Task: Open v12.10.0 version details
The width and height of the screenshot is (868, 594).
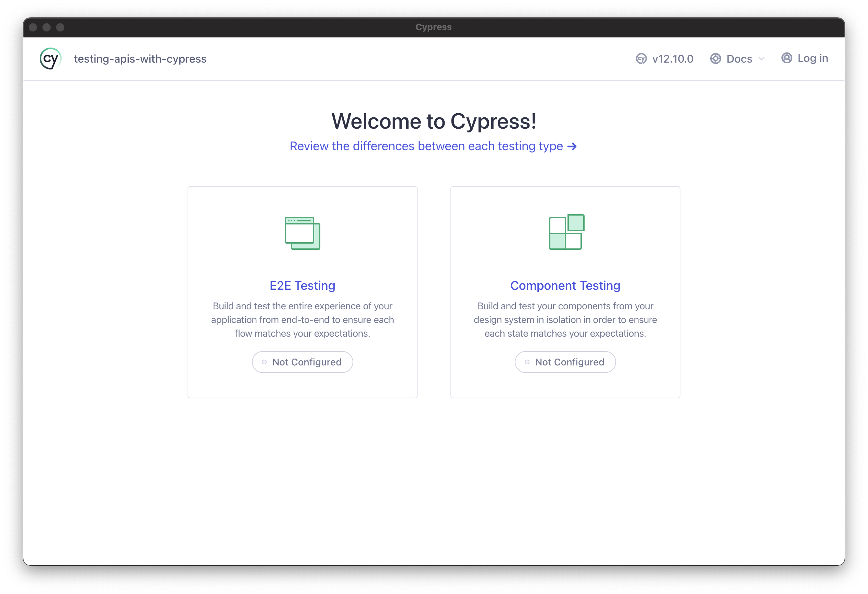Action: 672,59
